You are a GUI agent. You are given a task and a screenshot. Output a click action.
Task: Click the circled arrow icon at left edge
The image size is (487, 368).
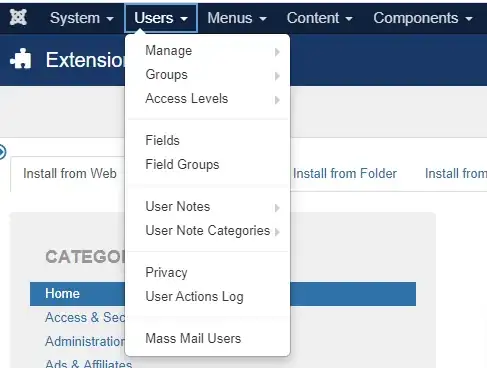(x=2, y=152)
